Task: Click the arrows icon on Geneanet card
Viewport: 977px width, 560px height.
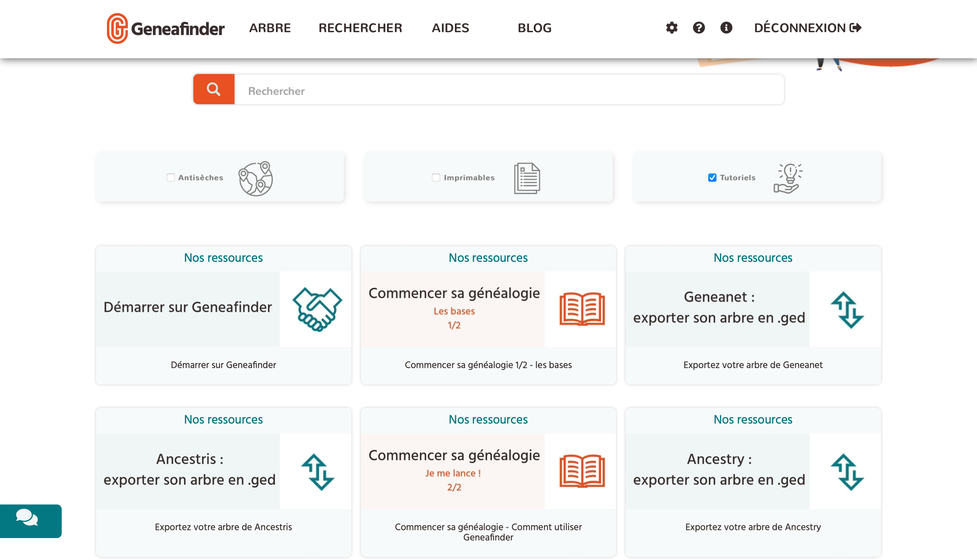Action: [847, 310]
